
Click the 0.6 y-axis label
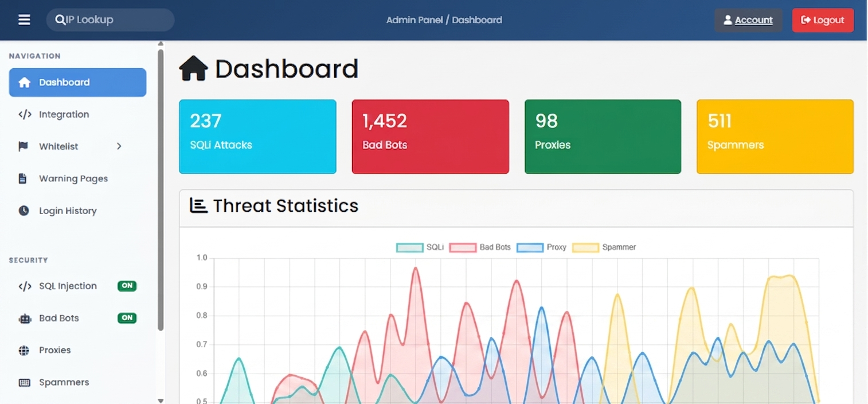202,374
